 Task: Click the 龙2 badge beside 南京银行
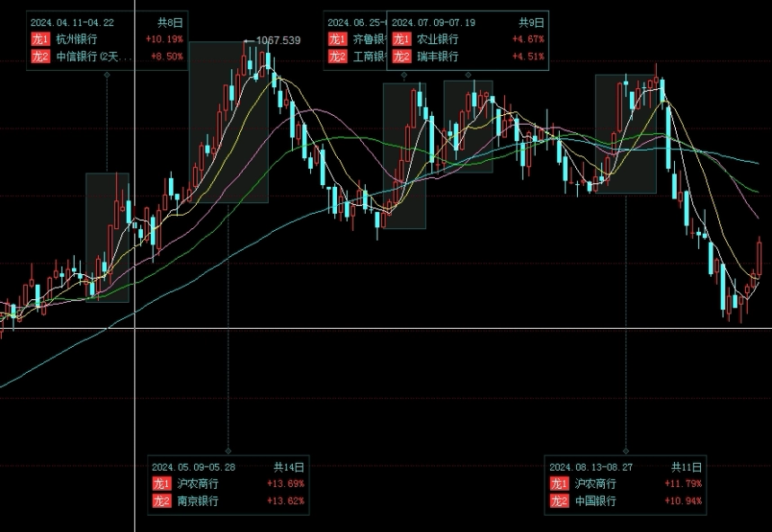tap(161, 501)
